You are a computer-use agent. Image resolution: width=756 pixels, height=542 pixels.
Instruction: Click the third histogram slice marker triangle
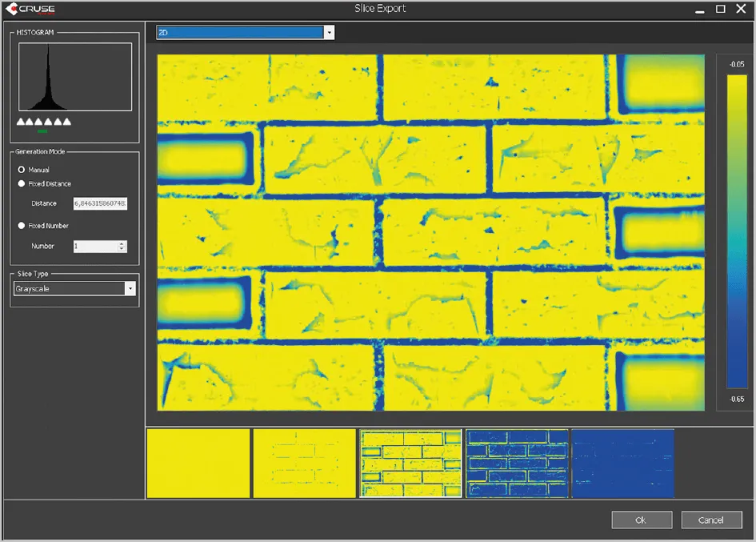39,122
